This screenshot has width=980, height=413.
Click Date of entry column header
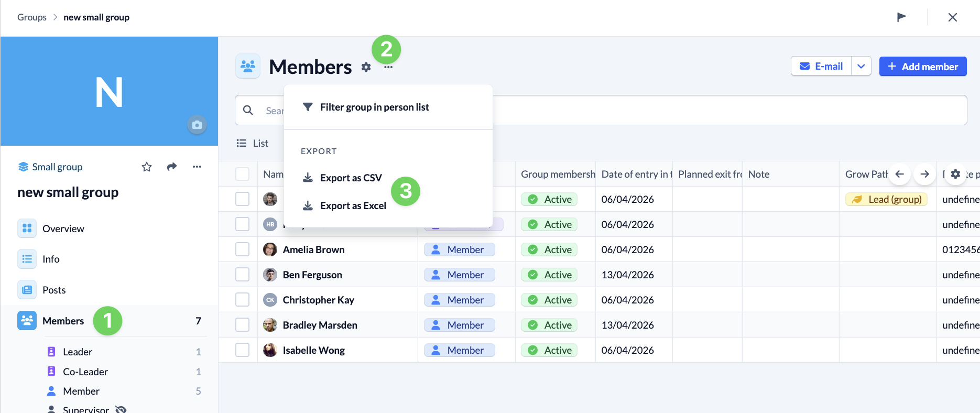pos(634,174)
